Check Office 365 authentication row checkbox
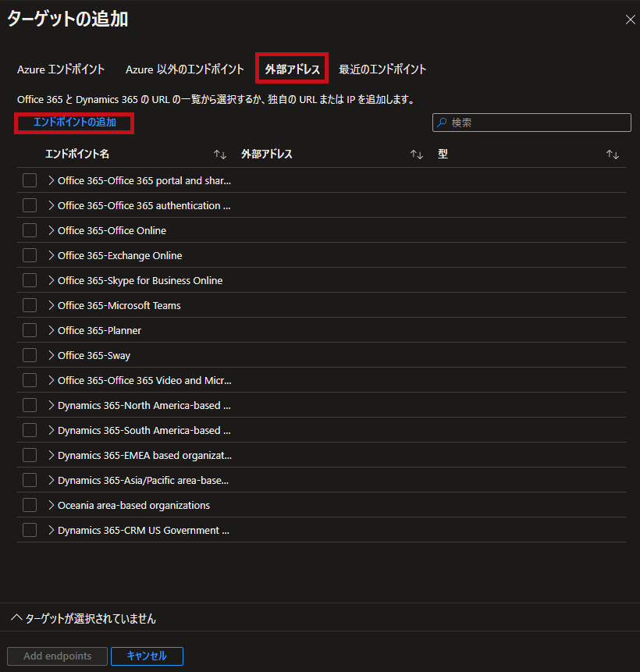The width and height of the screenshot is (640, 672). coord(30,205)
